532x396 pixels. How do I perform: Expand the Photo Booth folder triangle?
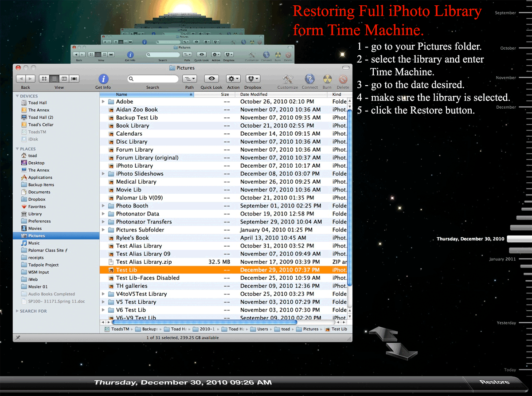point(103,206)
